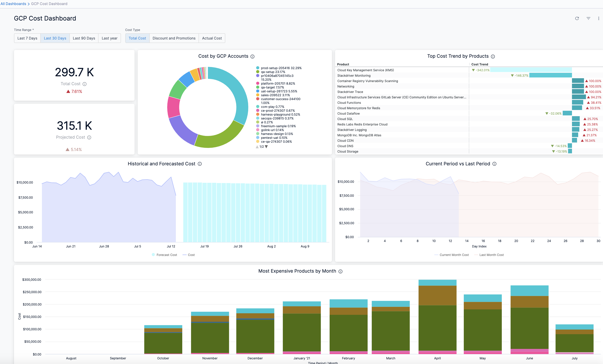Click info icon beside Cost by GCP Accounts

tap(252, 57)
